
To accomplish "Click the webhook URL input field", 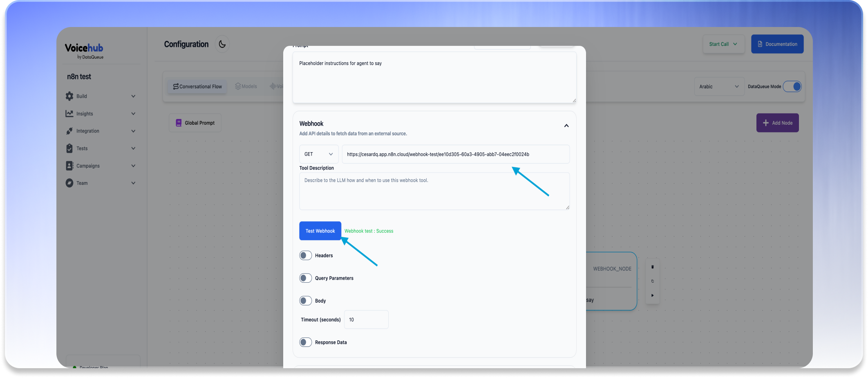I will point(455,154).
